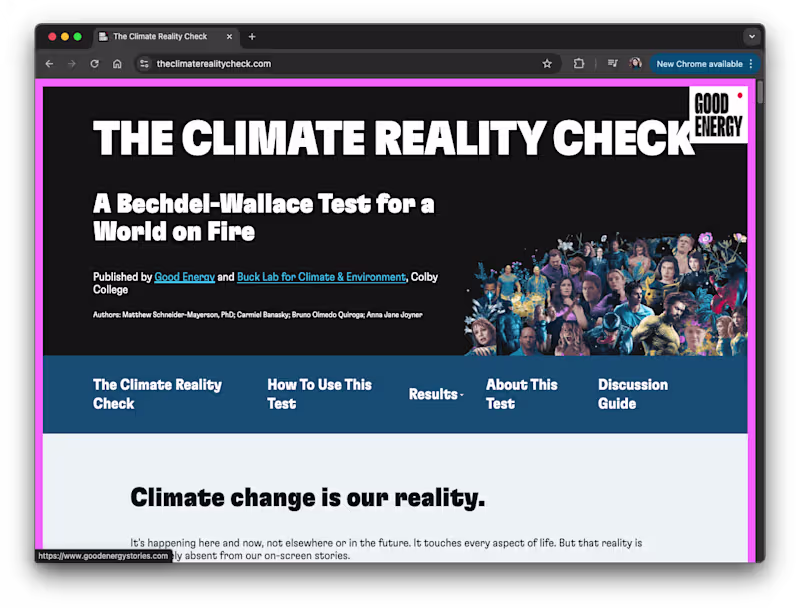View site information icon in address bar
The image size is (800, 609).
144,64
